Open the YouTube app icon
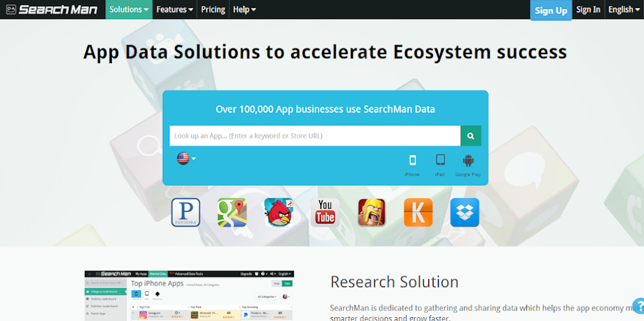The height and width of the screenshot is (321, 644). click(x=325, y=213)
